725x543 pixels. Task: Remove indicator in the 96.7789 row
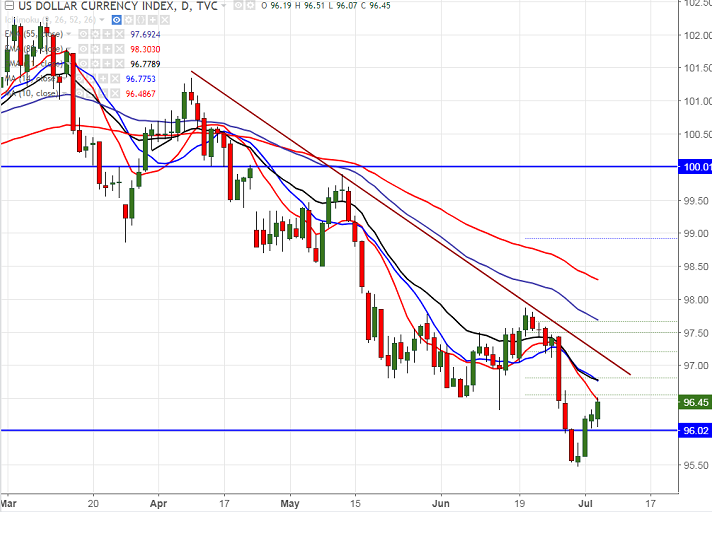119,64
